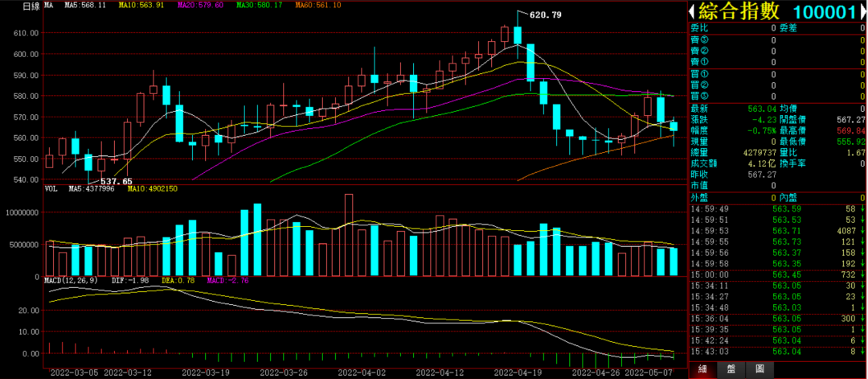This screenshot has height=379, width=868.
Task: Click the 外盤 label
Action: click(698, 197)
